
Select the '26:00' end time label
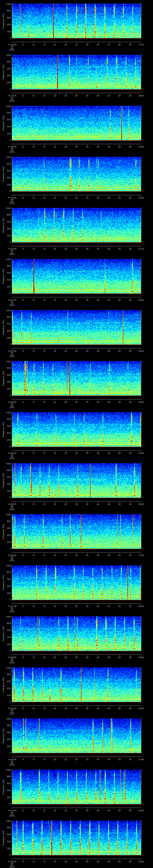(141, 504)
